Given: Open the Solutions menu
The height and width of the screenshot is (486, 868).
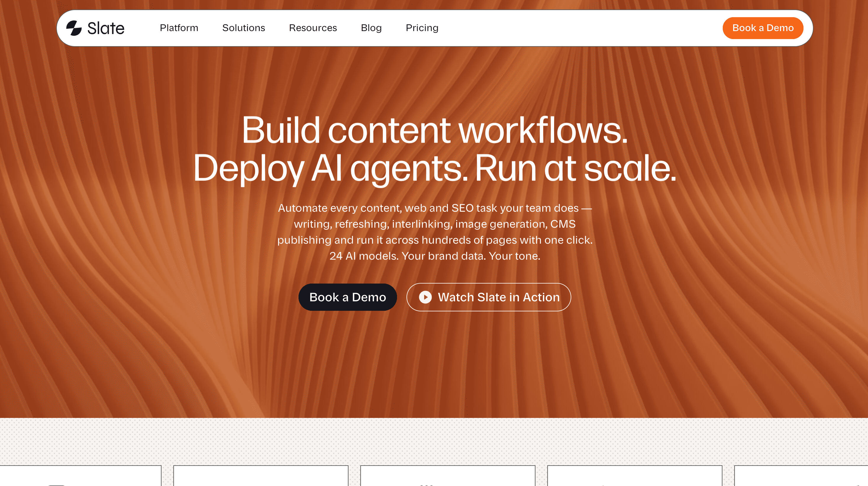Looking at the screenshot, I should tap(243, 28).
